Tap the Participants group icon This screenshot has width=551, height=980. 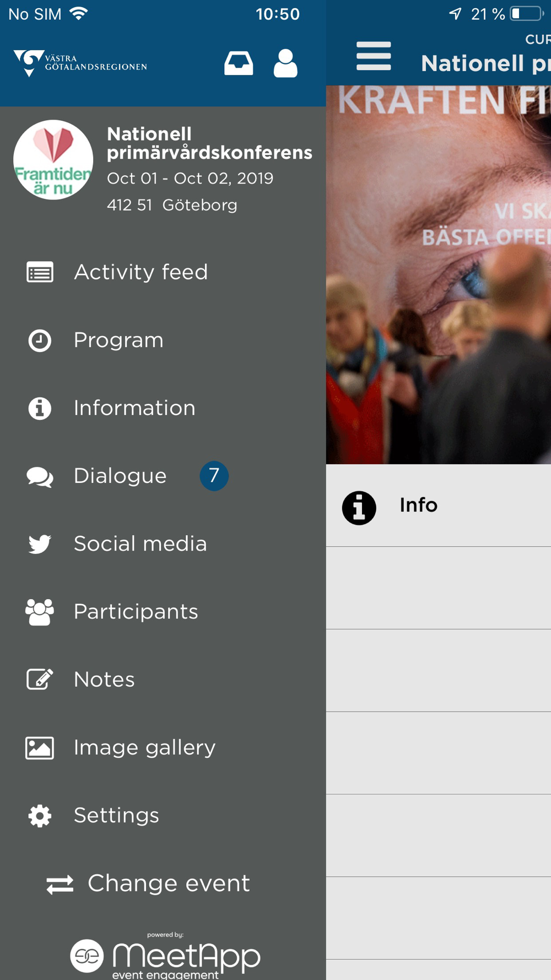pos(40,612)
